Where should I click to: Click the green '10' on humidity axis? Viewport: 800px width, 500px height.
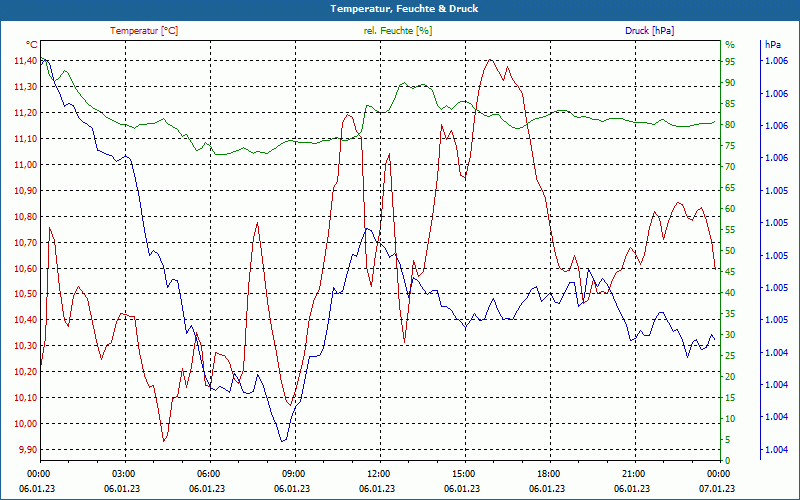(x=730, y=419)
